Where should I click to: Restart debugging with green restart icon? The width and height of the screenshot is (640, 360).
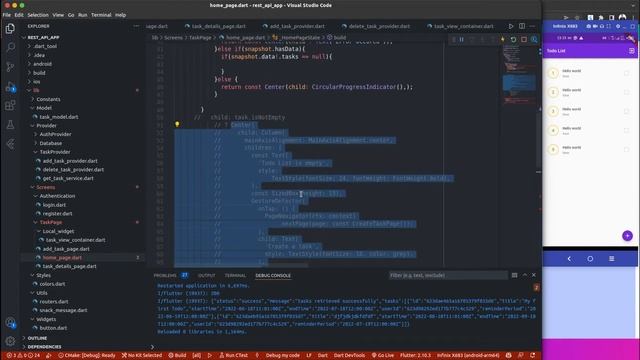point(513,40)
